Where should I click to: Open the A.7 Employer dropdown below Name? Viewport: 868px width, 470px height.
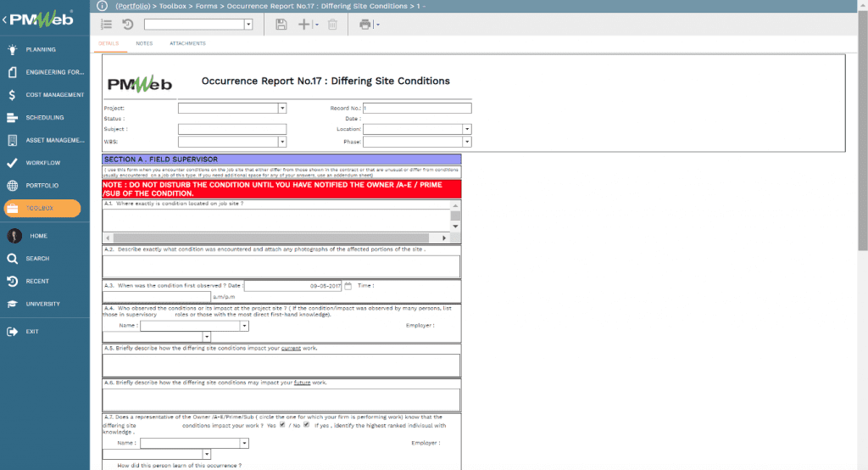207,454
